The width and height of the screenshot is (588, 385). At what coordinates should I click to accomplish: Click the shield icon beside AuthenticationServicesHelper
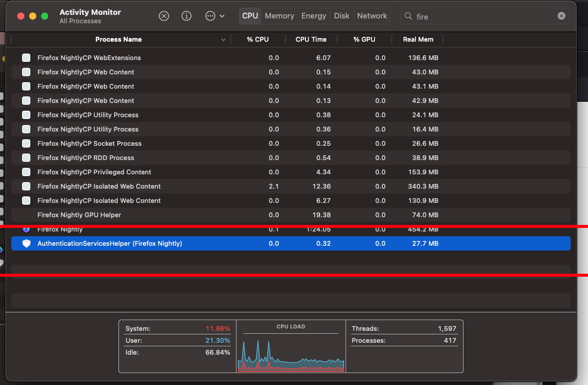[x=26, y=243]
